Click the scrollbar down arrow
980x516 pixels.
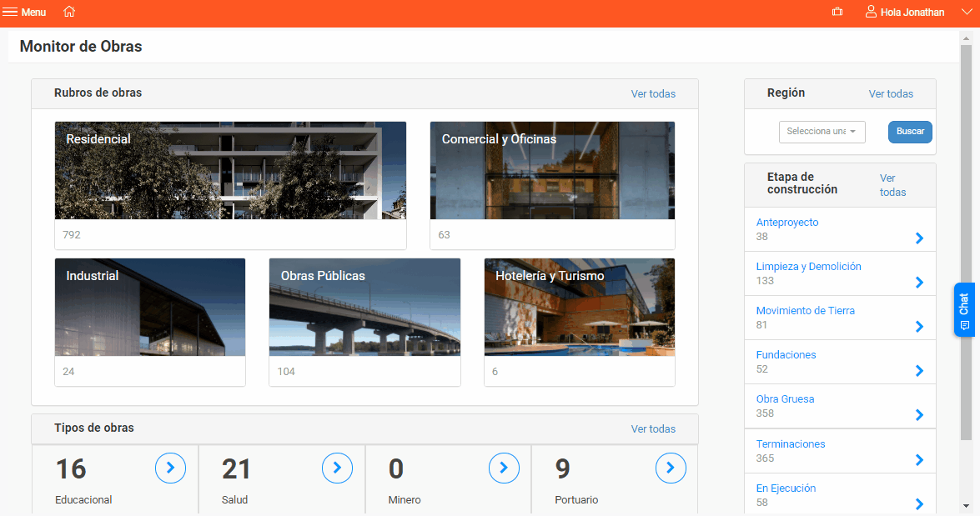coord(967,506)
